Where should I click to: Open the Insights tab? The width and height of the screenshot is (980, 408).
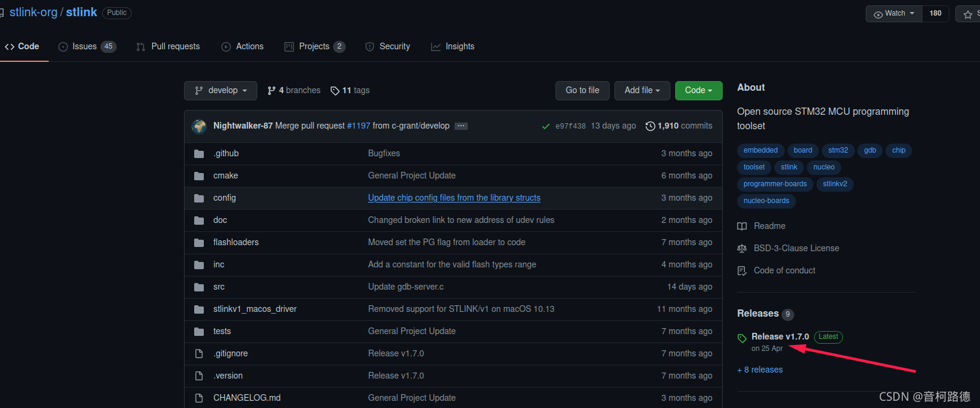[x=453, y=46]
